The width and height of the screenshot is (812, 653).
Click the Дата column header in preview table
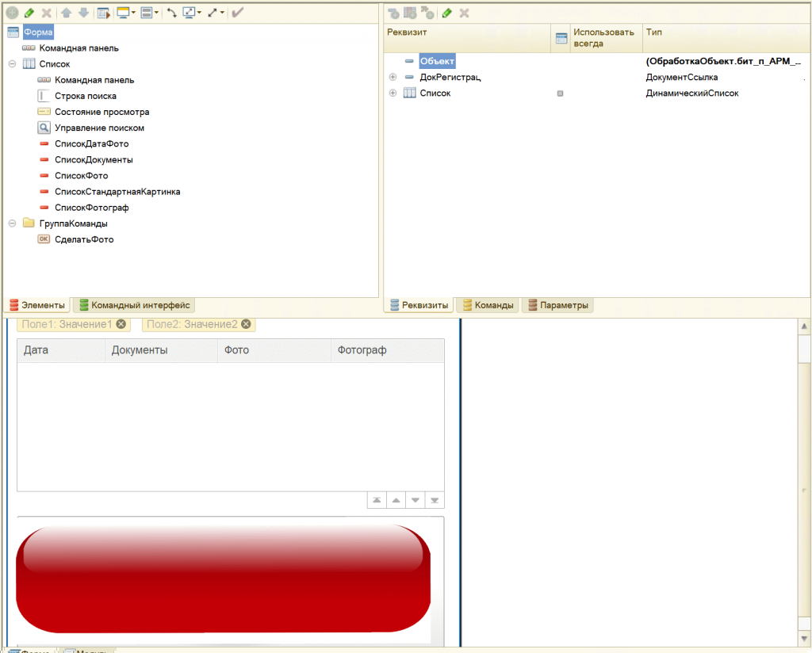[61, 350]
